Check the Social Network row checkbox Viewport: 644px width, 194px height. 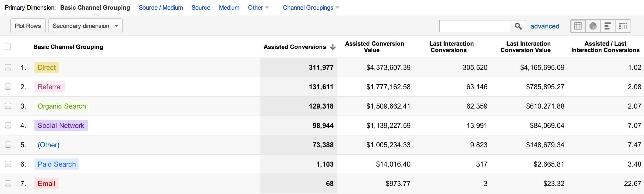8,125
